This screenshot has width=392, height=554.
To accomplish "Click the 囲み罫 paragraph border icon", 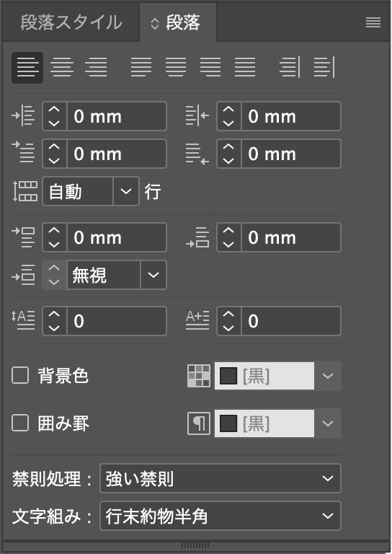I will point(199,423).
